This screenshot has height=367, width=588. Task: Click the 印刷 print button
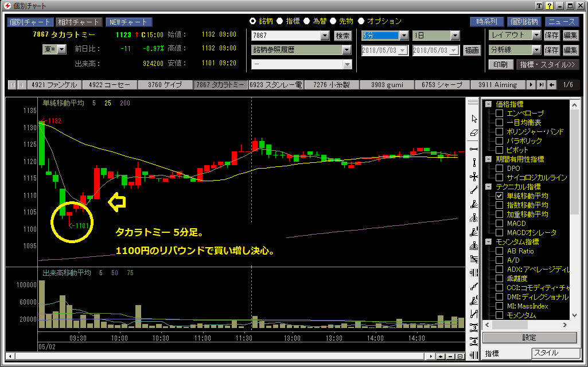point(500,64)
